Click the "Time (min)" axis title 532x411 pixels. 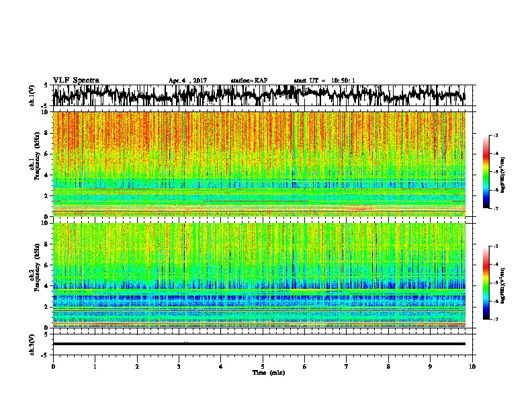tap(269, 373)
